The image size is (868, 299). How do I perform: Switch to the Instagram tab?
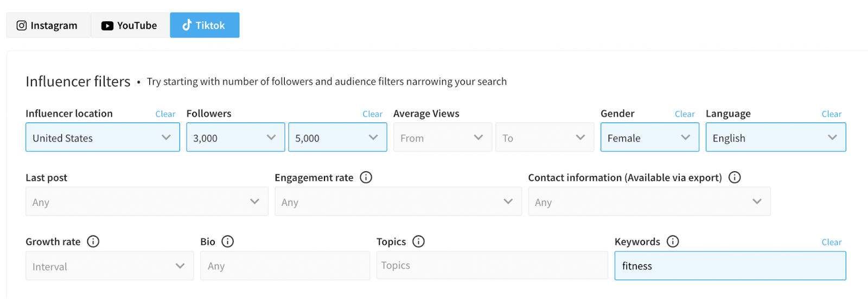coord(48,25)
